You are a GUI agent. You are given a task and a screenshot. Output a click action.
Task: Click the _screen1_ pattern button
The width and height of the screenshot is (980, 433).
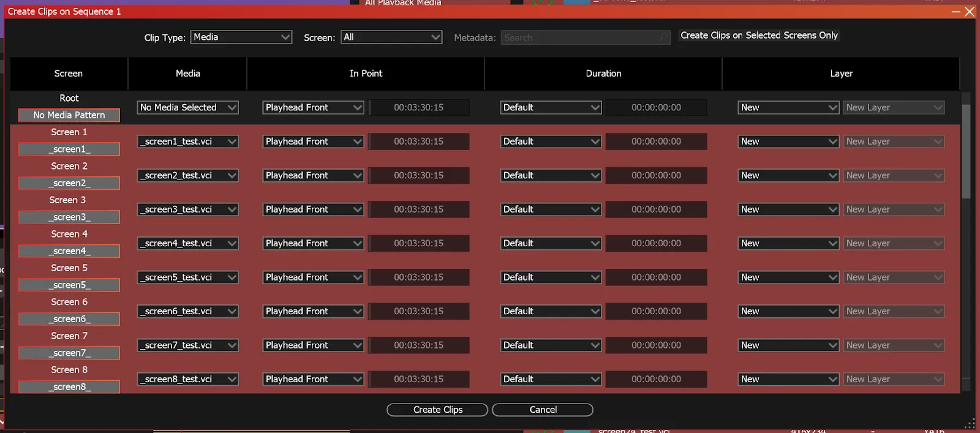pos(69,149)
